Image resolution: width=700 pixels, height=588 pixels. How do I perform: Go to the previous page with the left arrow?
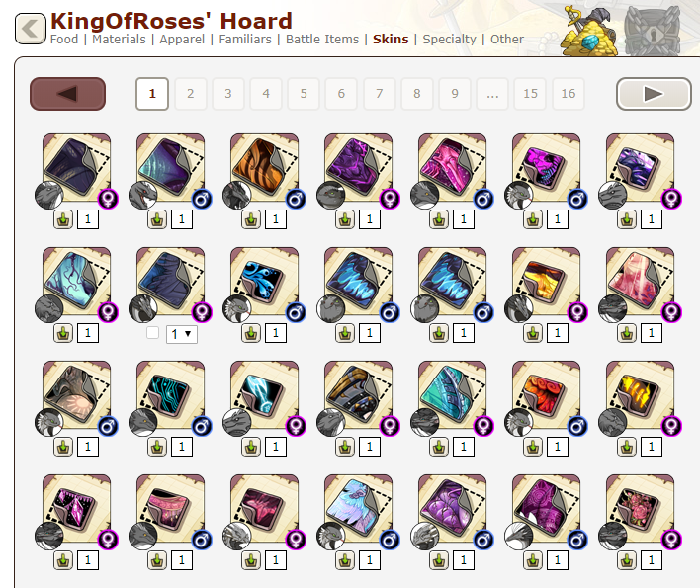pos(68,94)
